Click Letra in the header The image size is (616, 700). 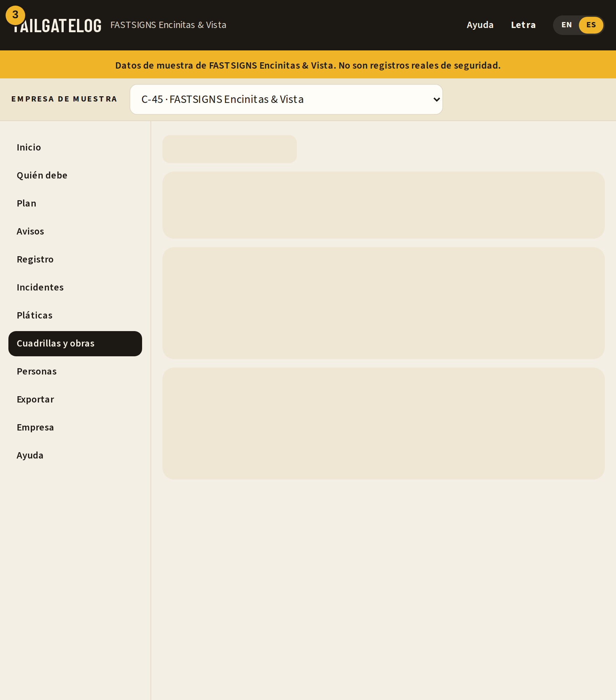[x=523, y=25]
